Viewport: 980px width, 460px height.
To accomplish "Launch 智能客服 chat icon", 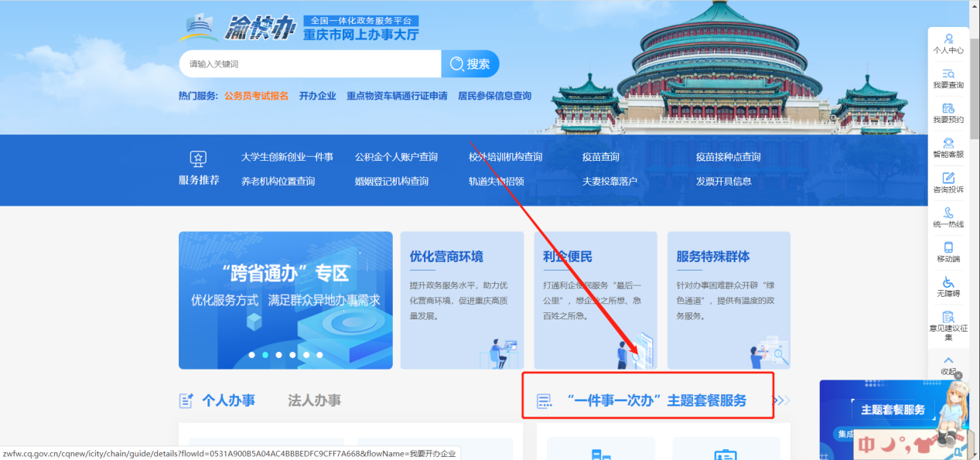I will pyautogui.click(x=948, y=148).
